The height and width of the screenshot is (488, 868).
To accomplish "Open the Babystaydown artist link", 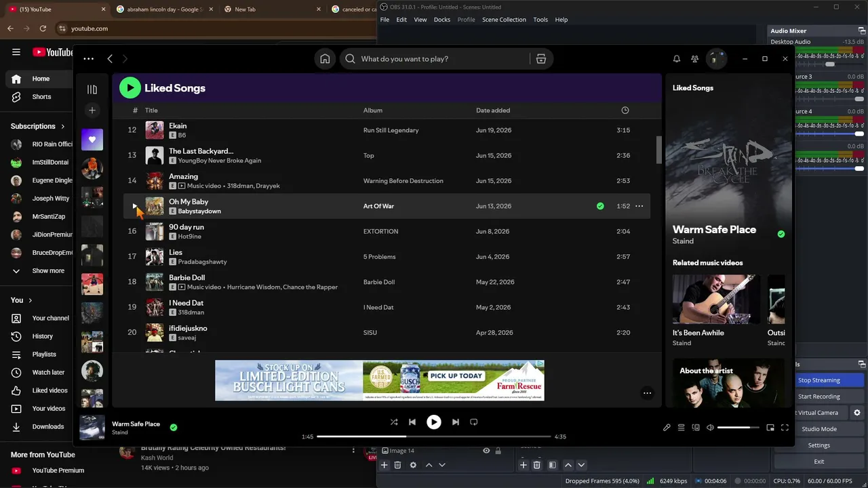I will [199, 211].
